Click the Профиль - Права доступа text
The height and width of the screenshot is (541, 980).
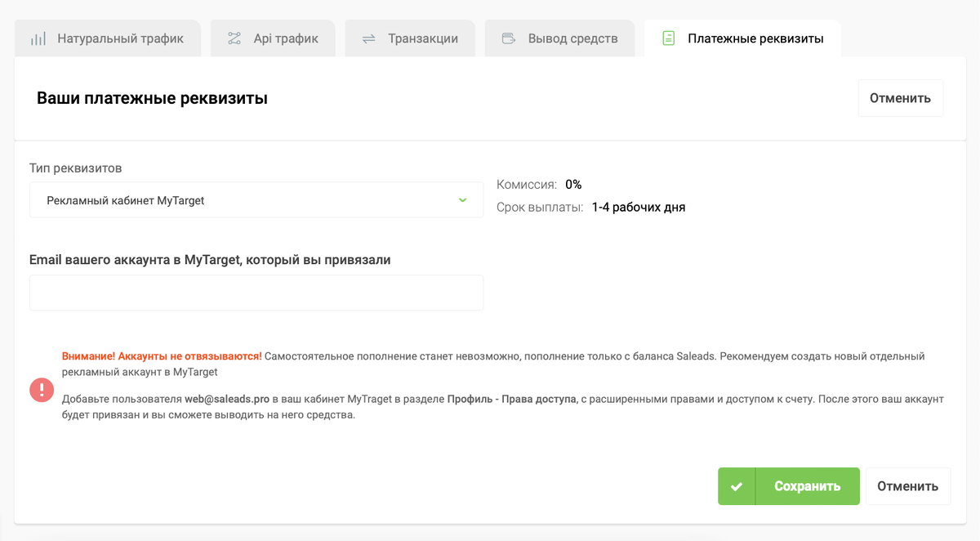511,399
